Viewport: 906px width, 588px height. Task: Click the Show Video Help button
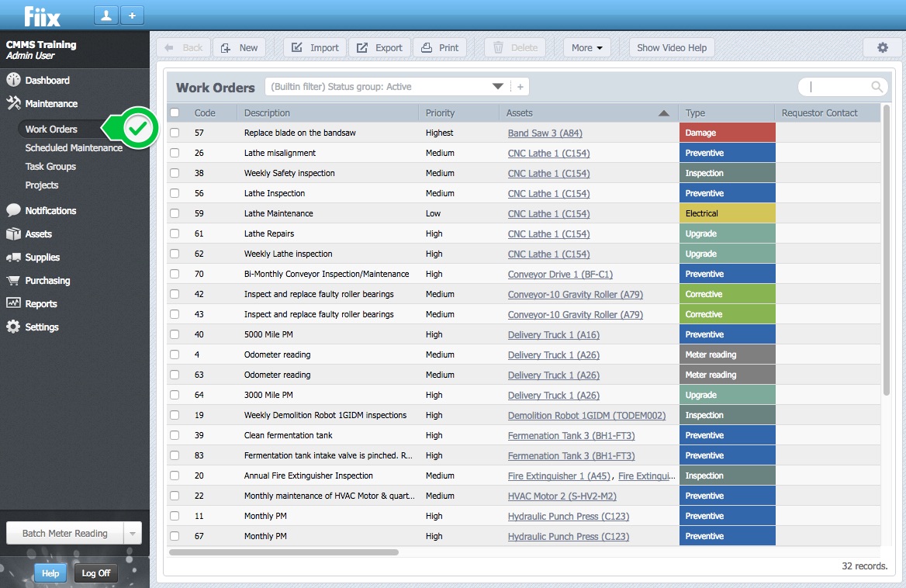click(x=672, y=48)
